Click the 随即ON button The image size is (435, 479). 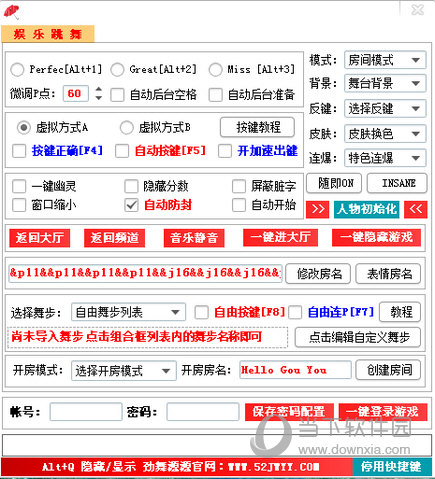(334, 183)
